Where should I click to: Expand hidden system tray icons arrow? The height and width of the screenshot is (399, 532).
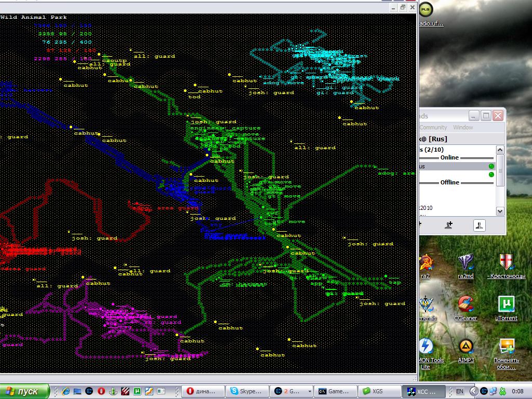pyautogui.click(x=474, y=391)
